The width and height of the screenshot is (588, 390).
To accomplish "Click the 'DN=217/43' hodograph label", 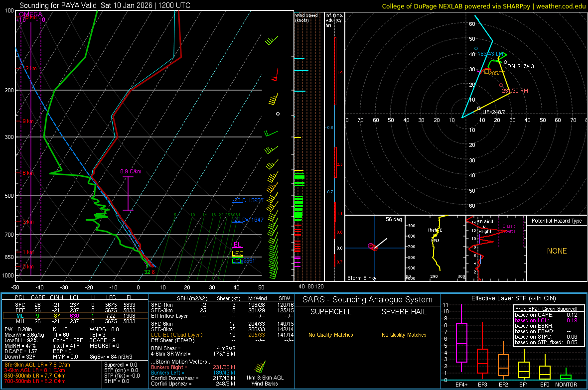I will (x=521, y=66).
